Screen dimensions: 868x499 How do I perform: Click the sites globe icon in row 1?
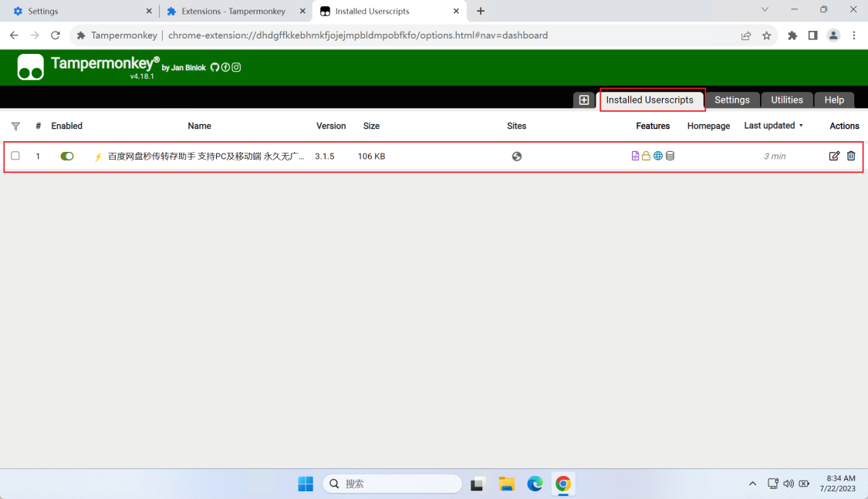[516, 156]
